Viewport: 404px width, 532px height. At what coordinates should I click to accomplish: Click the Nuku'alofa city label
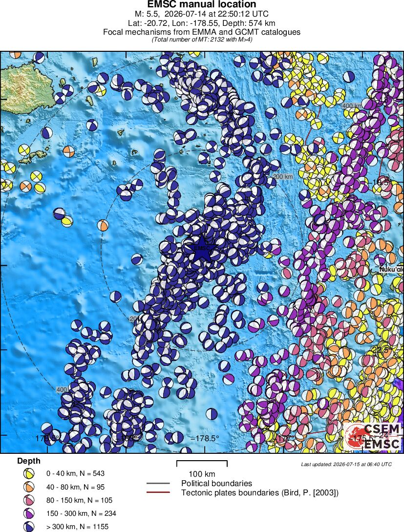tap(391, 269)
